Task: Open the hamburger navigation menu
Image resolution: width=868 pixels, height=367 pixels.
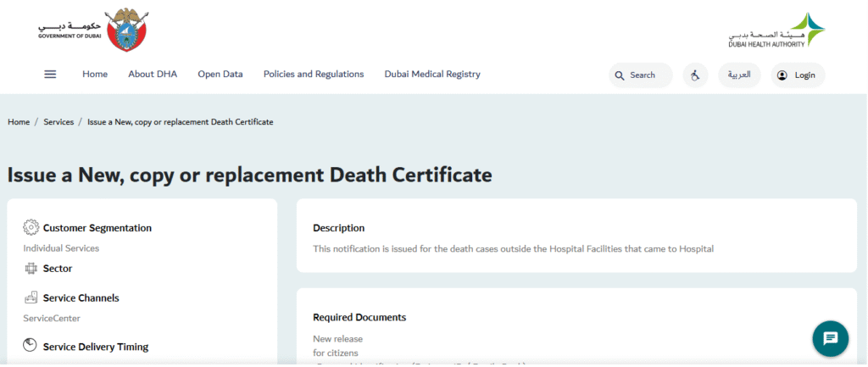Action: (50, 75)
